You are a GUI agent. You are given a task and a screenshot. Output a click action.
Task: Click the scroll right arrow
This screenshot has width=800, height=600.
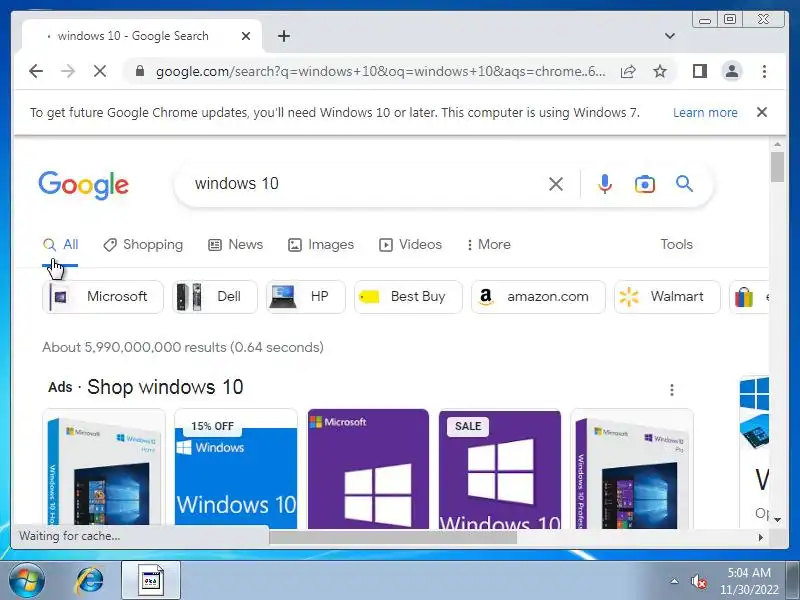761,537
